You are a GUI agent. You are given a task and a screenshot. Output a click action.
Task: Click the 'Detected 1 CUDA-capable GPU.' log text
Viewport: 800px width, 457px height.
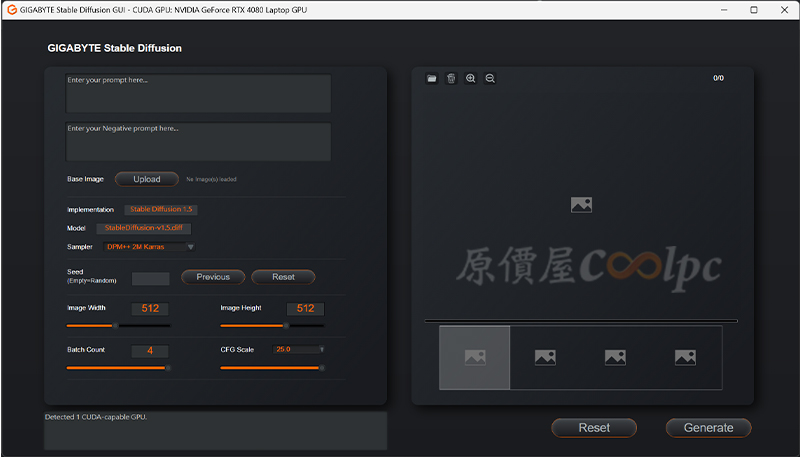tap(96, 417)
